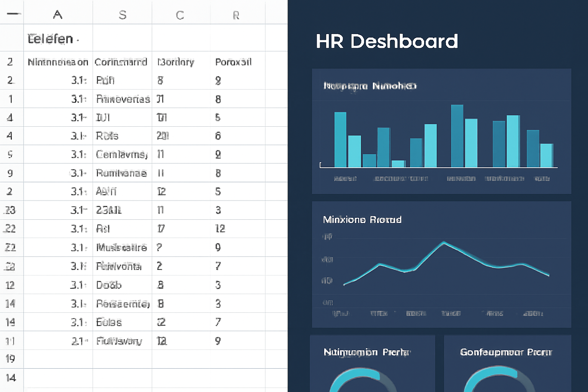The image size is (588, 392).
Task: Select the 'Fluitsvory' cell
Action: [x=122, y=341]
